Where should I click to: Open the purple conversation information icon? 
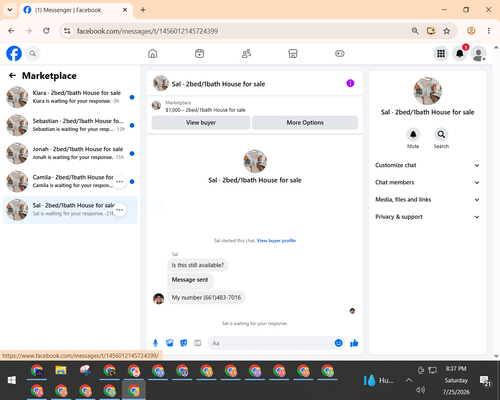[350, 83]
